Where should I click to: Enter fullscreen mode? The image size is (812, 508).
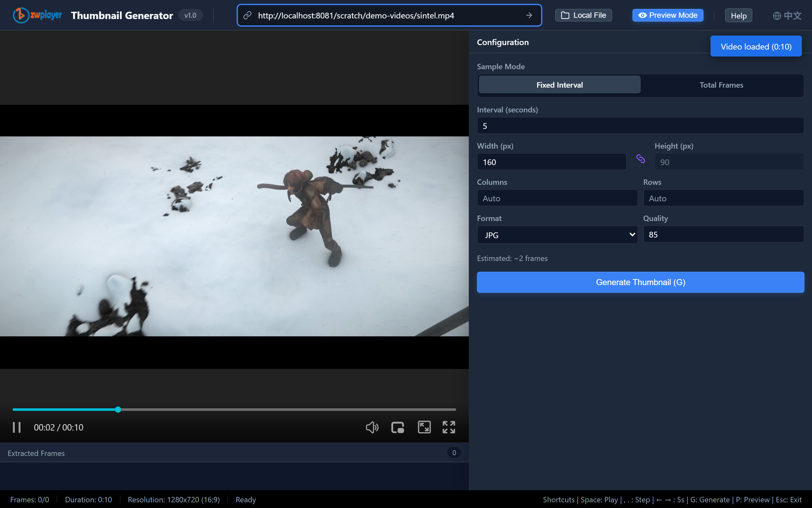[449, 427]
